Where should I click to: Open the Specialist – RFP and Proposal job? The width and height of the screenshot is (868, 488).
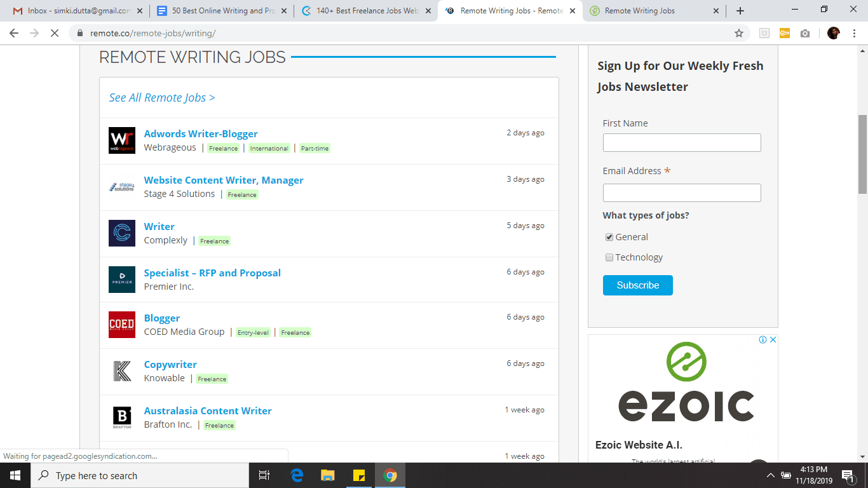[x=212, y=273]
